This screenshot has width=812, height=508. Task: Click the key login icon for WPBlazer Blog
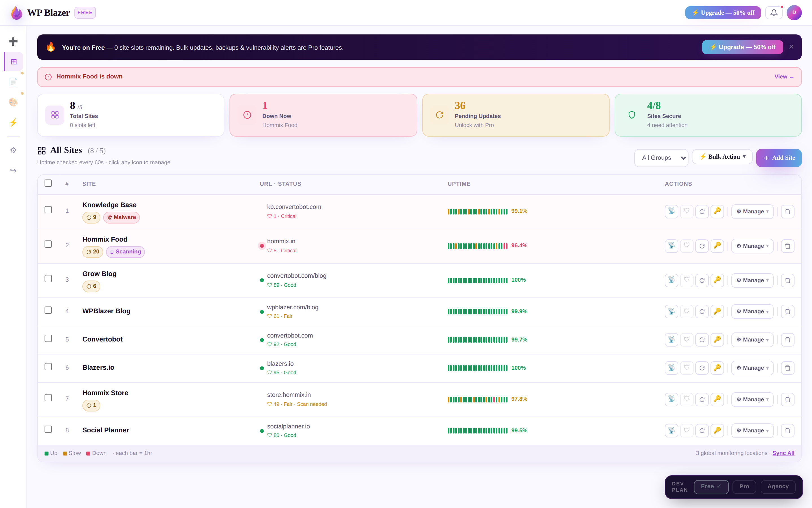(717, 312)
